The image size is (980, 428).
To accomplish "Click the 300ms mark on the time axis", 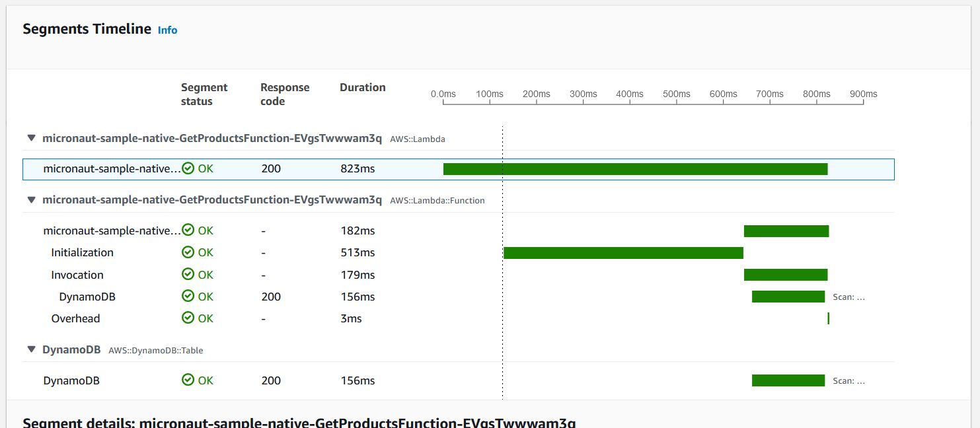I will click(583, 94).
